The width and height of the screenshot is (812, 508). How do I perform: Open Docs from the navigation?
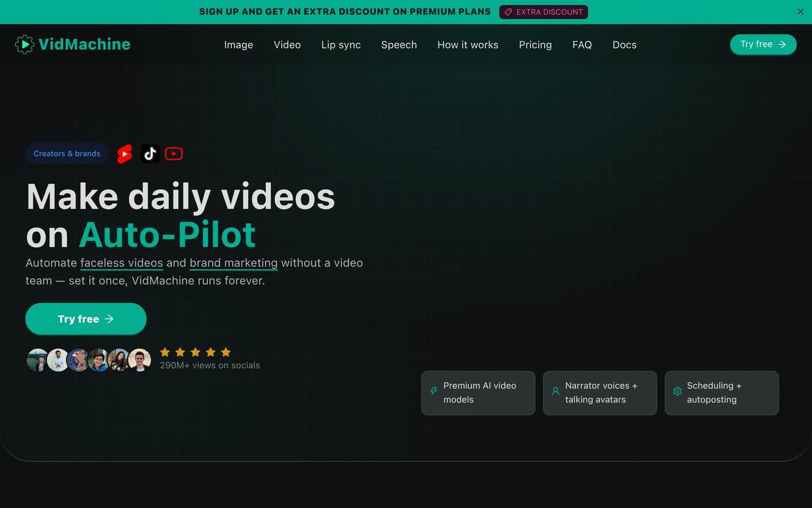pos(625,45)
